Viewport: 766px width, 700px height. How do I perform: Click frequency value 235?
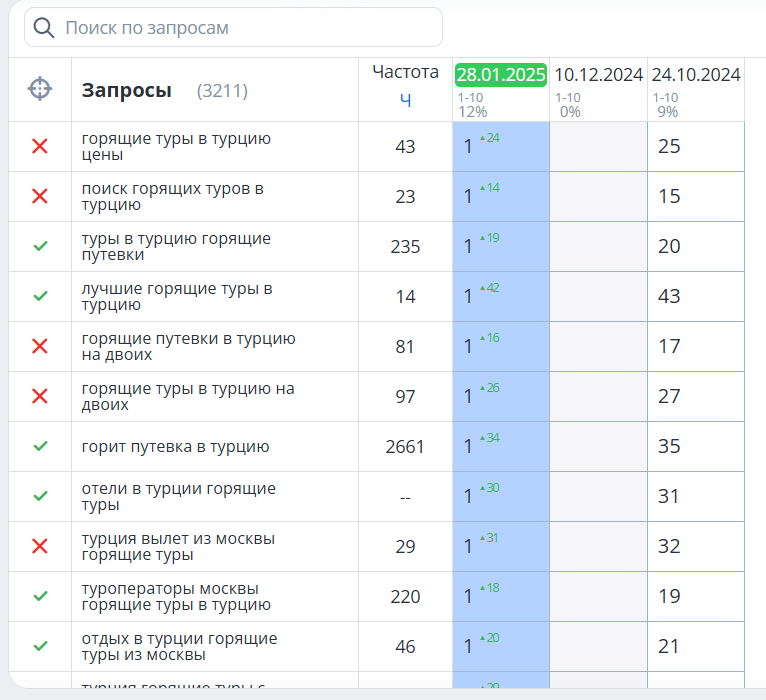(x=405, y=247)
